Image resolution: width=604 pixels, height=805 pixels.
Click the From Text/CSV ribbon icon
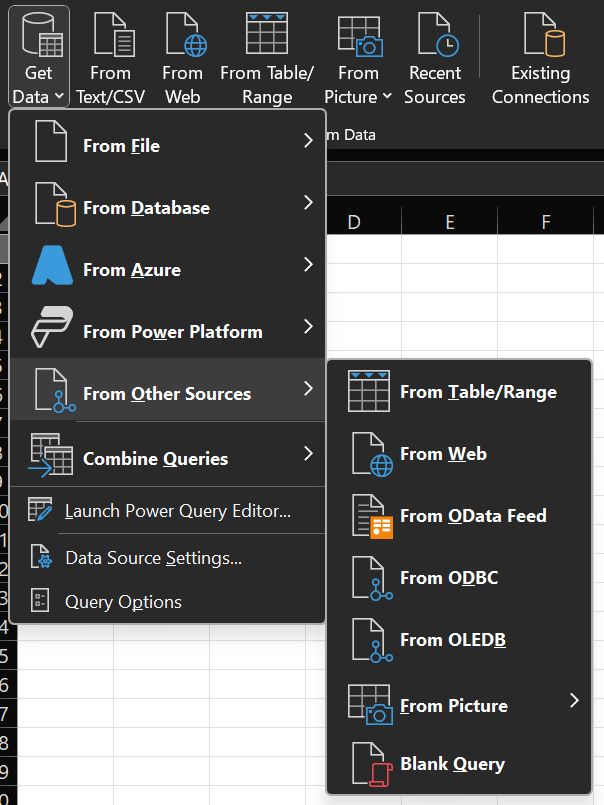pyautogui.click(x=115, y=34)
